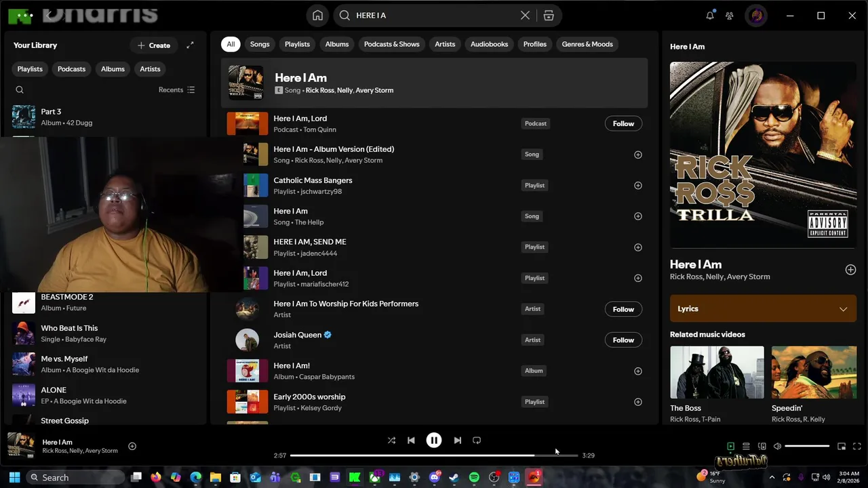
Task: Filter library by Playlists
Action: [x=30, y=68]
